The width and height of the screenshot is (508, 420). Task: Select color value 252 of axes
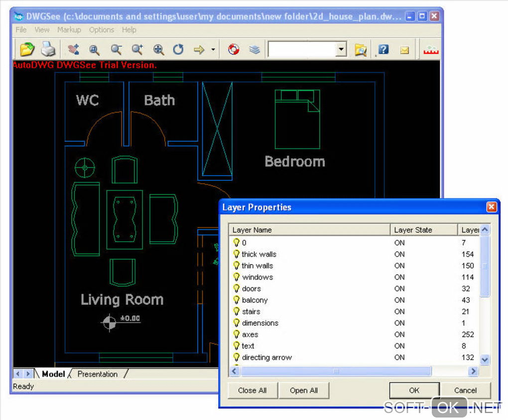coord(468,334)
